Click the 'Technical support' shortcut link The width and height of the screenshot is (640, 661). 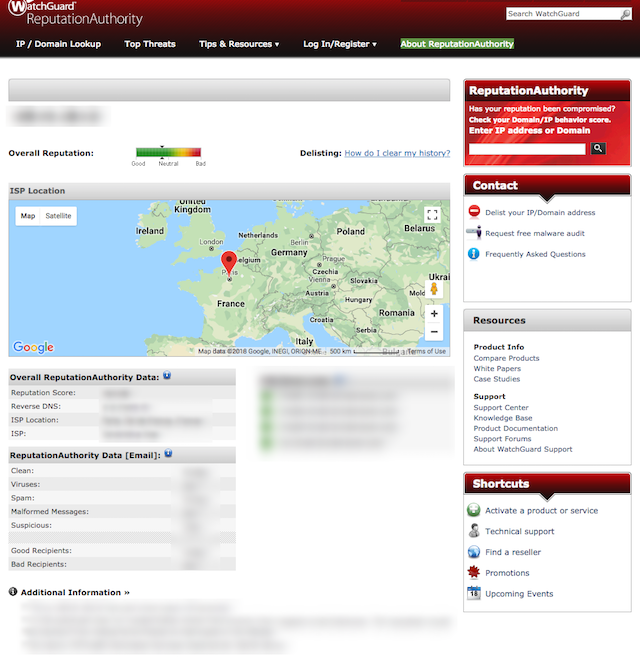(x=519, y=531)
